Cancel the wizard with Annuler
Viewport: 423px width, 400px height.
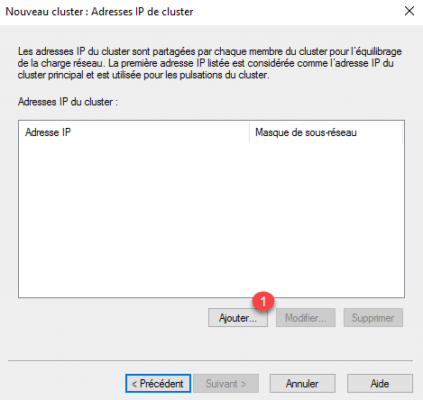[x=302, y=383]
